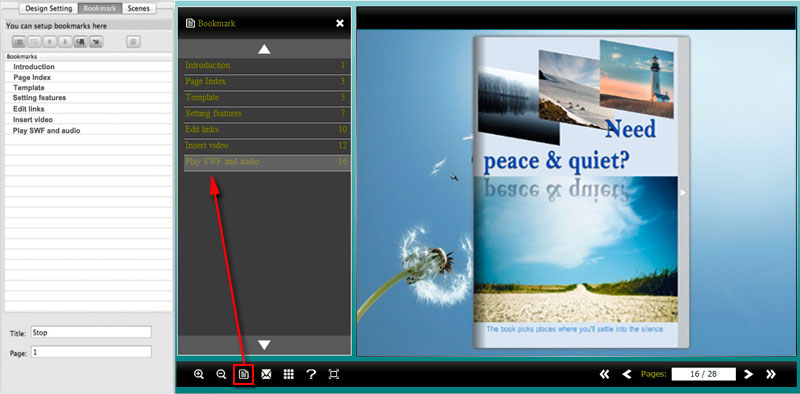Close the Bookmark overlay panel
This screenshot has width=800, height=394.
click(x=340, y=23)
